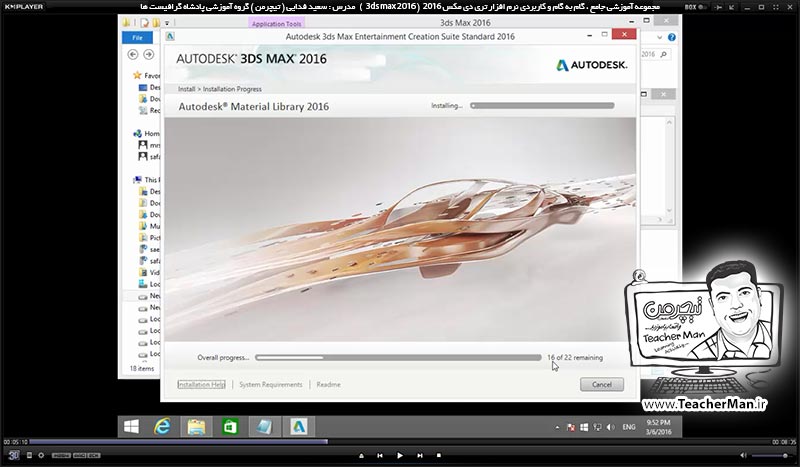Open the Installation Help link
Image resolution: width=800 pixels, height=467 pixels.
[201, 384]
